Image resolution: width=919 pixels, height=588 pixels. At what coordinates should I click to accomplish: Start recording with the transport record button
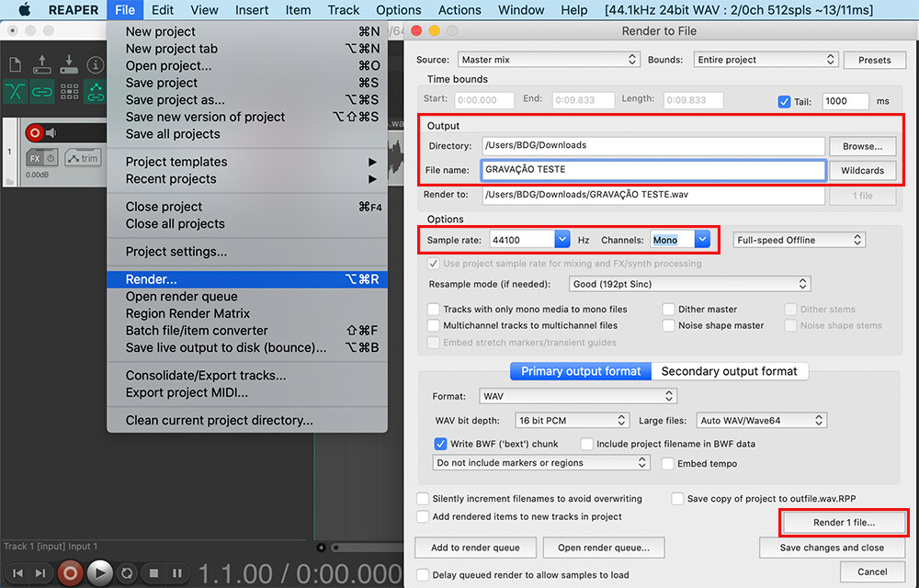click(x=70, y=572)
